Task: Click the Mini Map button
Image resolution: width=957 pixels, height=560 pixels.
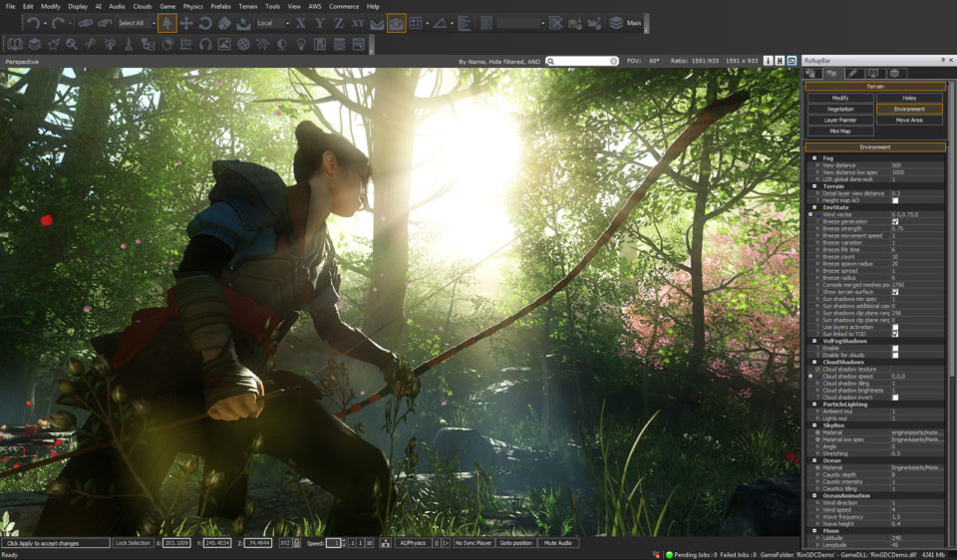Action: (x=840, y=132)
